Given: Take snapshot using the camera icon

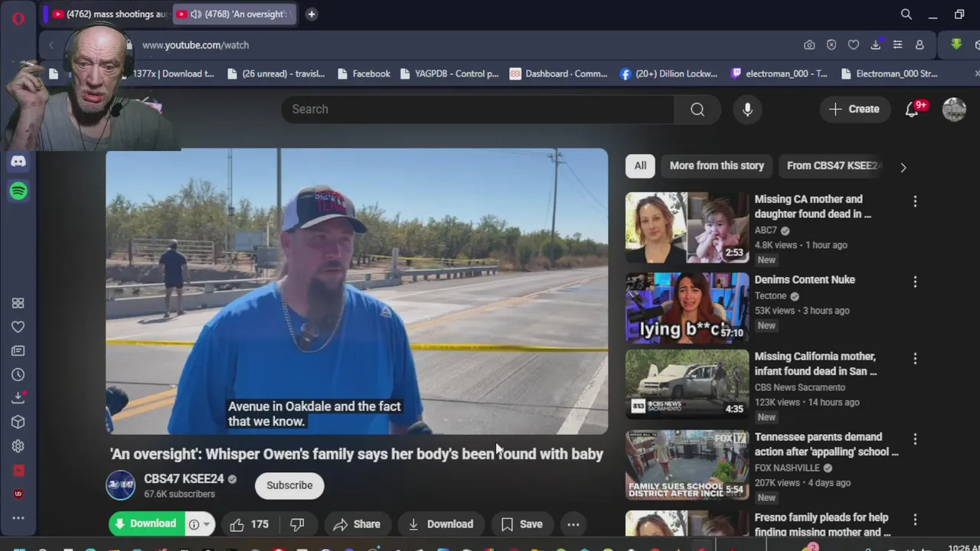Looking at the screenshot, I should (809, 45).
